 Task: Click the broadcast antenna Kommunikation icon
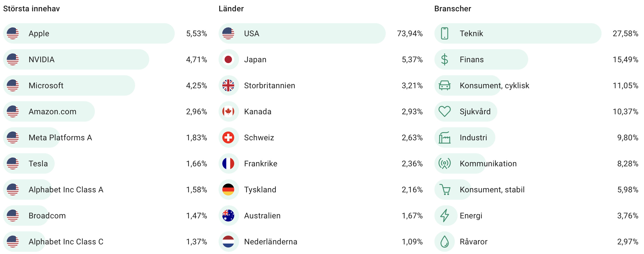(x=444, y=163)
